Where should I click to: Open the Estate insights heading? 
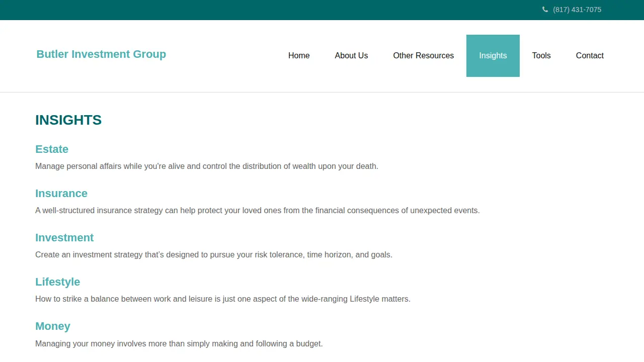(x=52, y=149)
